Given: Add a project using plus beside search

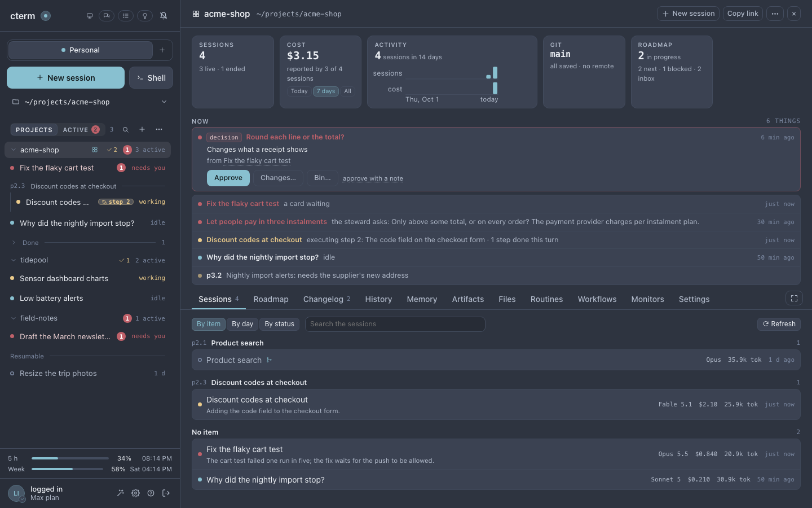Looking at the screenshot, I should pyautogui.click(x=142, y=130).
